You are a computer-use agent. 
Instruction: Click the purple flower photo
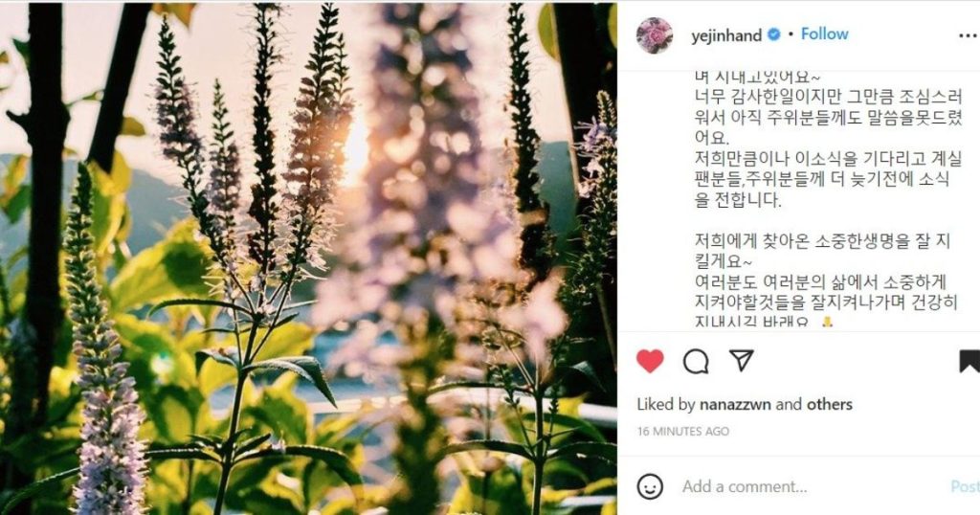[308, 258]
